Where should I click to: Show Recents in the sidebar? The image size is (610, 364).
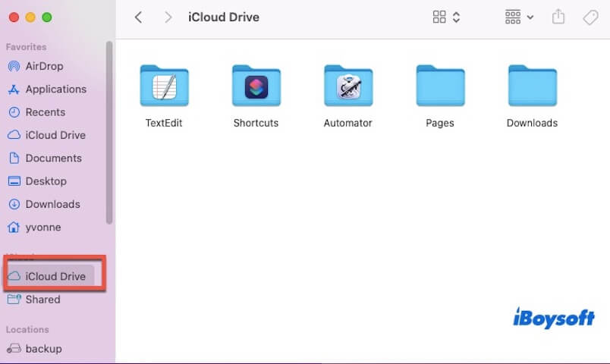[45, 112]
